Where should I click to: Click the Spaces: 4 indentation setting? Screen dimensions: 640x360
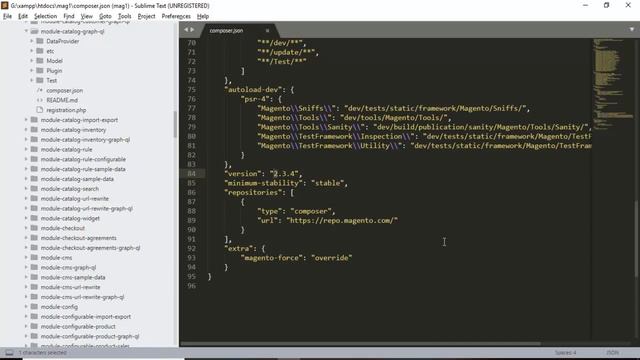pyautogui.click(x=565, y=353)
